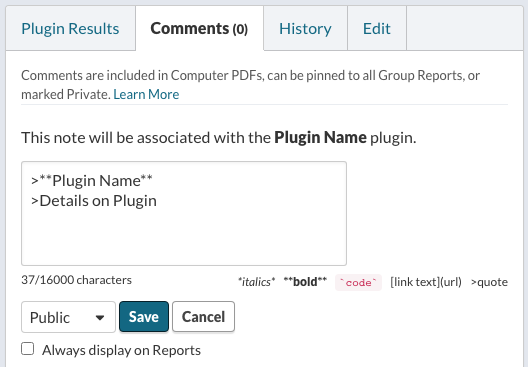
Task: Click the `code` formatting hint
Action: pyautogui.click(x=358, y=282)
